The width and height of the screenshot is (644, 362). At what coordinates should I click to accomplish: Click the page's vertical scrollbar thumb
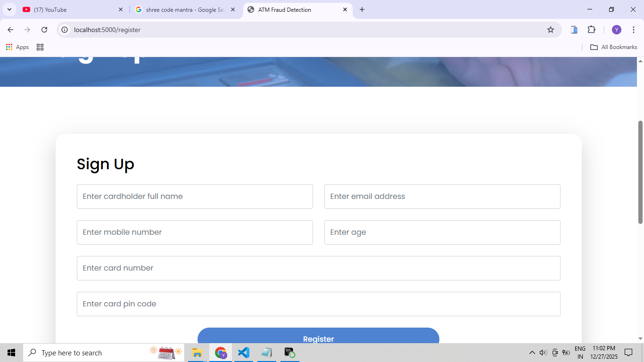(x=640, y=172)
